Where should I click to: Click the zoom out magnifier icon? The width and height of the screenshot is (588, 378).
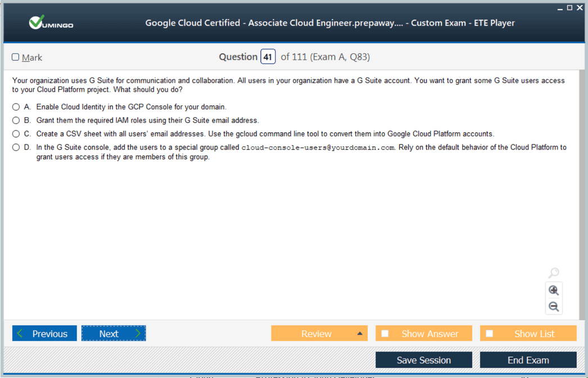[553, 306]
